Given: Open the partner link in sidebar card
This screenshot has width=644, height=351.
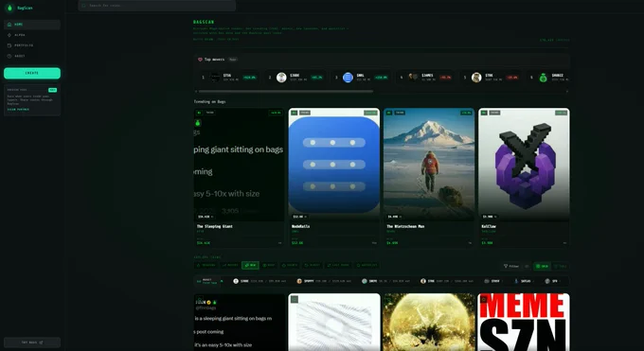Looking at the screenshot, I should (18, 110).
